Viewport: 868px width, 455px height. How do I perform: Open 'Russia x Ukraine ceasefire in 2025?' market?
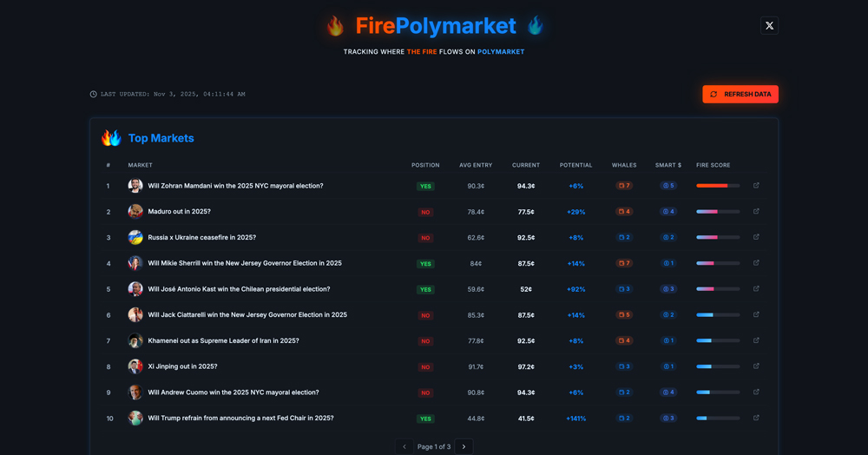[201, 237]
